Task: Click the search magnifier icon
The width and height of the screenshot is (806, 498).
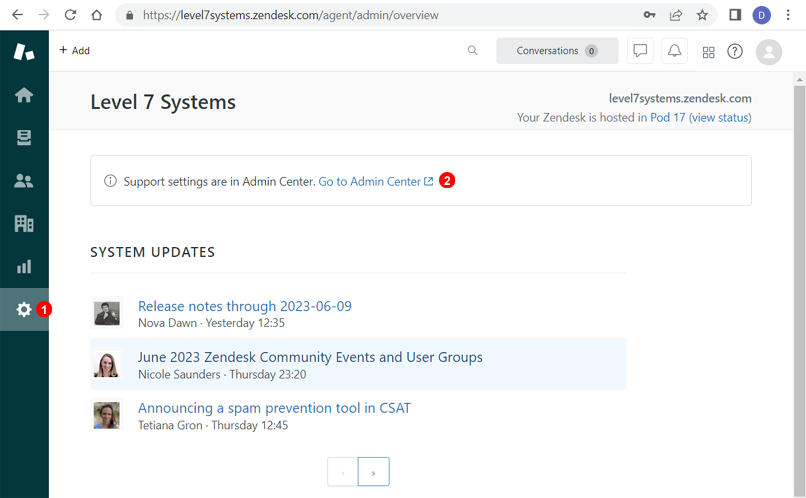Action: tap(472, 50)
